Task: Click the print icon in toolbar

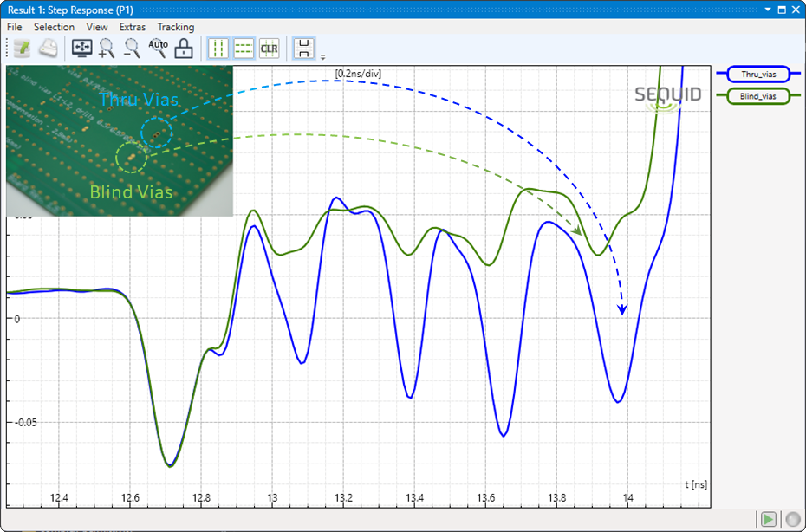Action: click(48, 49)
